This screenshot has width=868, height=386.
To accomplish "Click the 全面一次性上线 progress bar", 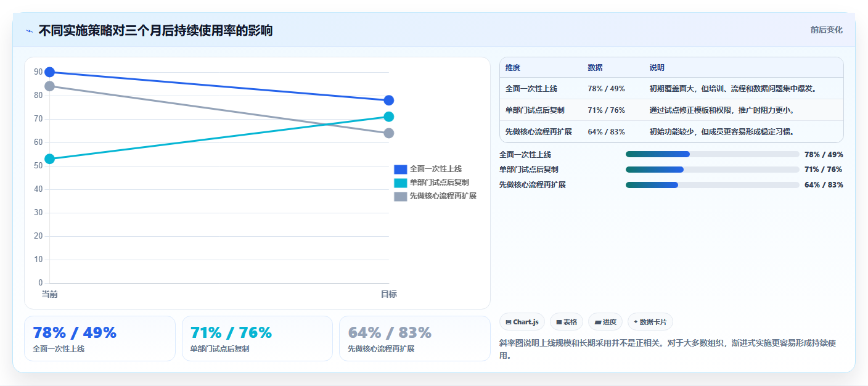I will (713, 154).
